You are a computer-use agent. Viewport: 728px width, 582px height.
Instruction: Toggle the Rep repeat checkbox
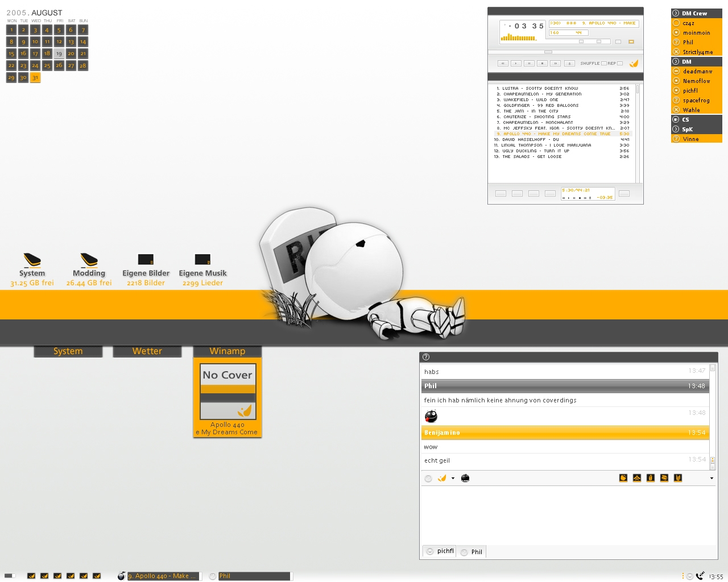click(620, 64)
